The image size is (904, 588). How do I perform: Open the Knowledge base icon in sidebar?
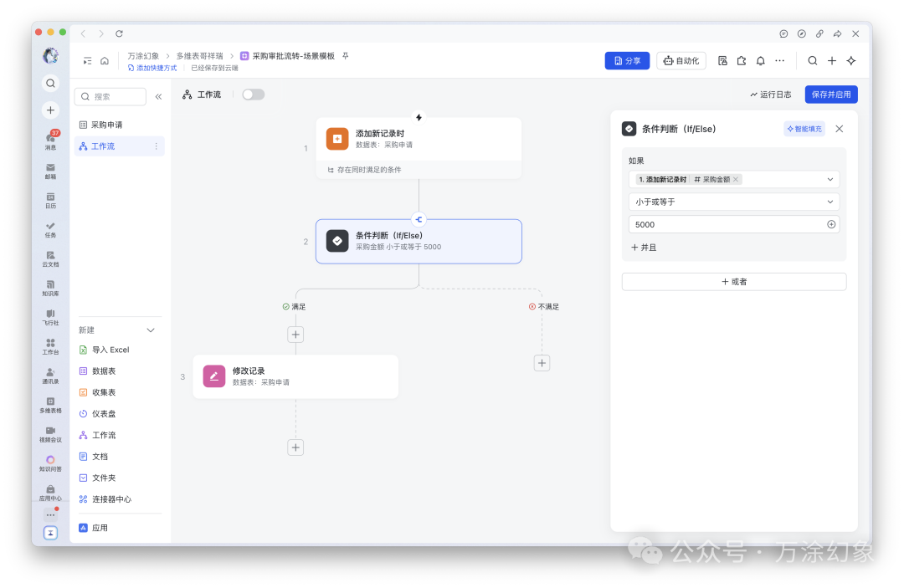tap(51, 288)
